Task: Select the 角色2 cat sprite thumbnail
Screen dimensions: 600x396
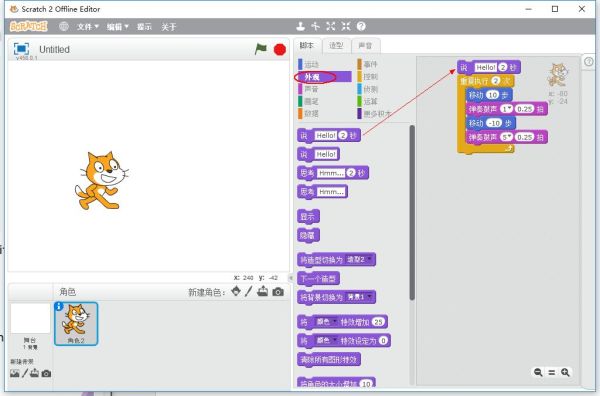Action: (76, 324)
